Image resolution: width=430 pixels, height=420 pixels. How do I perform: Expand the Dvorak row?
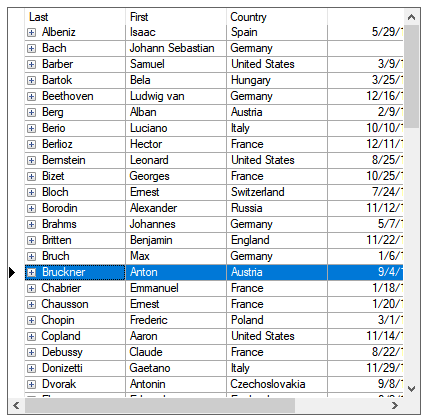click(x=31, y=384)
